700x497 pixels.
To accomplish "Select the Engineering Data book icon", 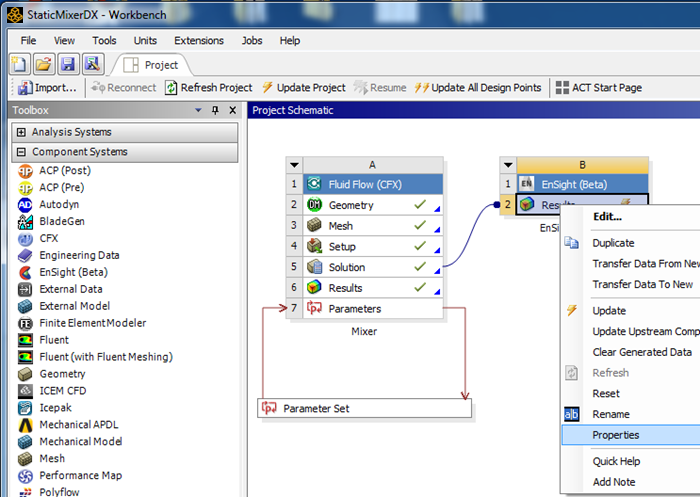I will [x=25, y=255].
